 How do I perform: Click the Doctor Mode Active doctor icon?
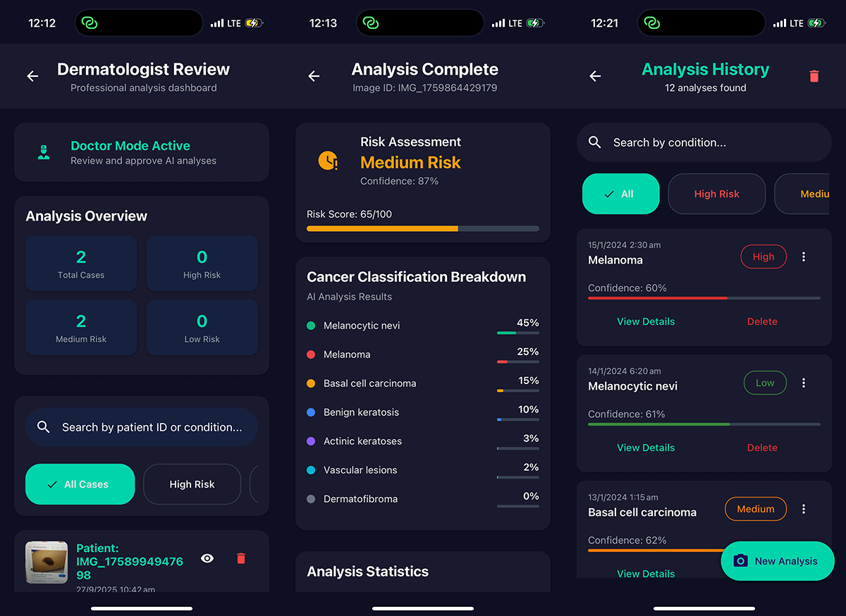[44, 152]
